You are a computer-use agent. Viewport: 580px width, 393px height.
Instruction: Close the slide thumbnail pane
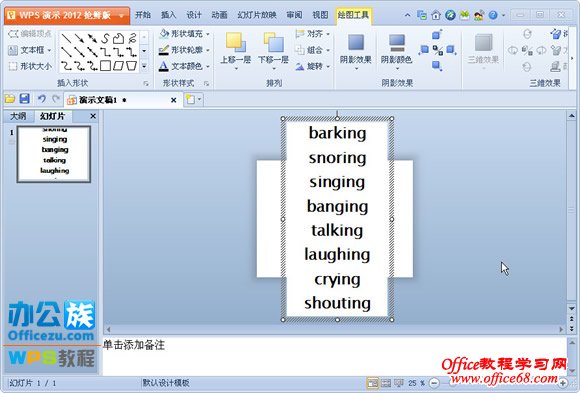(x=93, y=116)
